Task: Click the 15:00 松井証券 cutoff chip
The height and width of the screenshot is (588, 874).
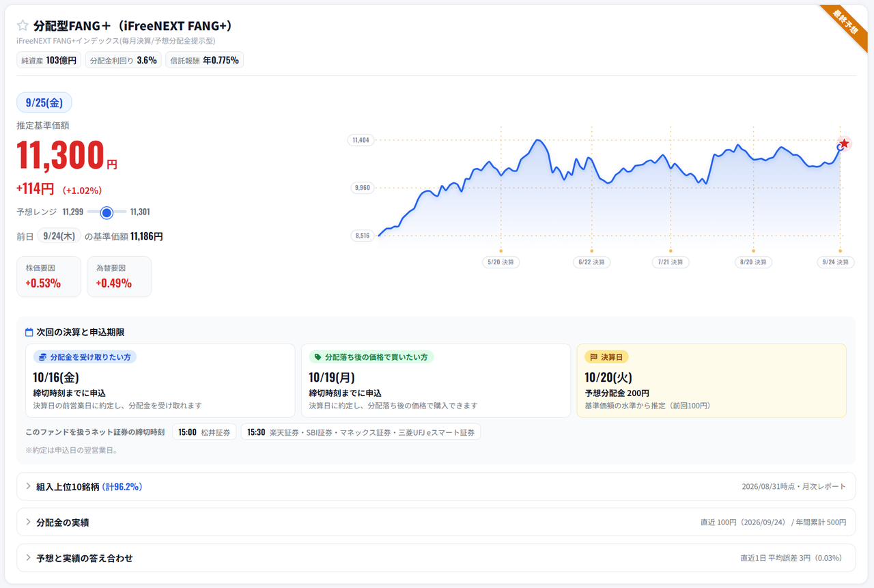Action: click(204, 432)
